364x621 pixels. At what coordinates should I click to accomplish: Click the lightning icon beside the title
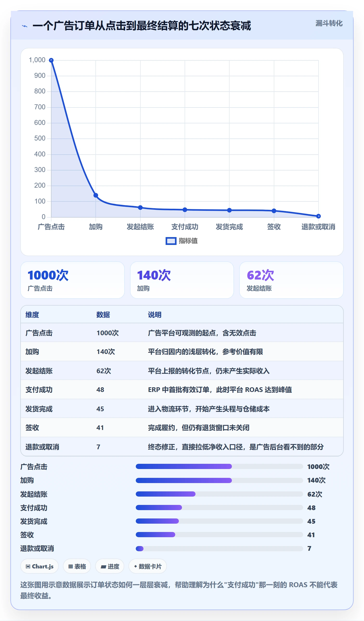coord(25,26)
